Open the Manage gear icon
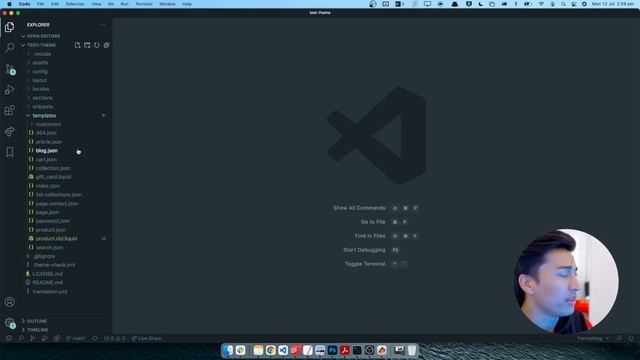This screenshot has width=640, height=360. tap(10, 323)
